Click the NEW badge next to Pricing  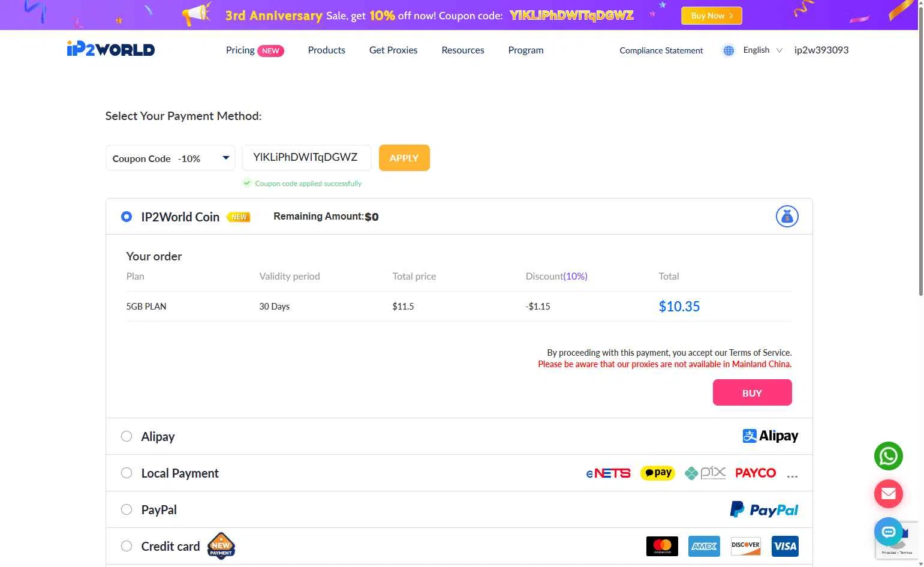point(270,51)
